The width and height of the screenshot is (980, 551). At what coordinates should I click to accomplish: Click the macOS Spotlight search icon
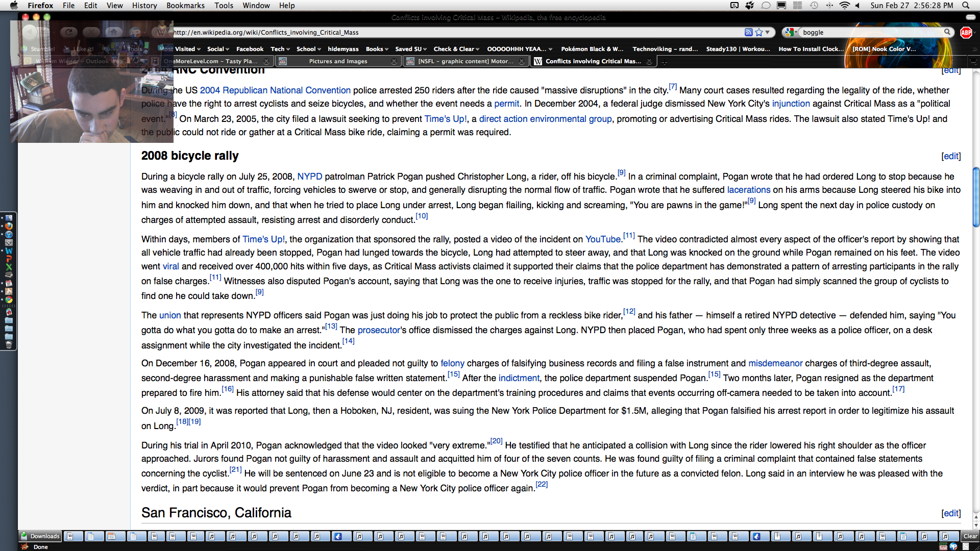pyautogui.click(x=966, y=6)
